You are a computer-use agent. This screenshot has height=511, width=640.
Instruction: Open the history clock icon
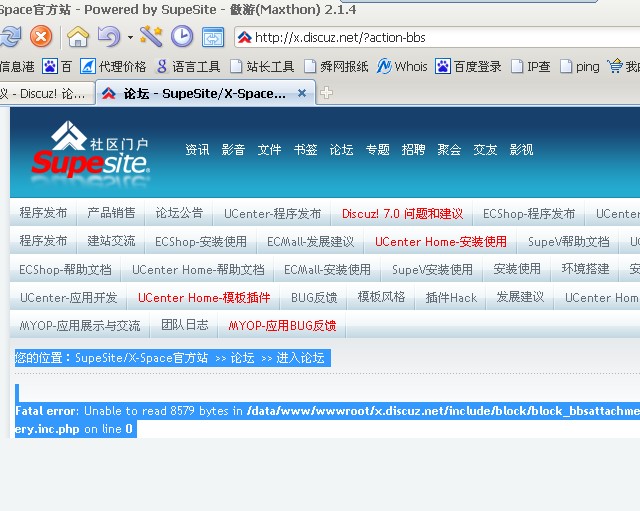182,36
